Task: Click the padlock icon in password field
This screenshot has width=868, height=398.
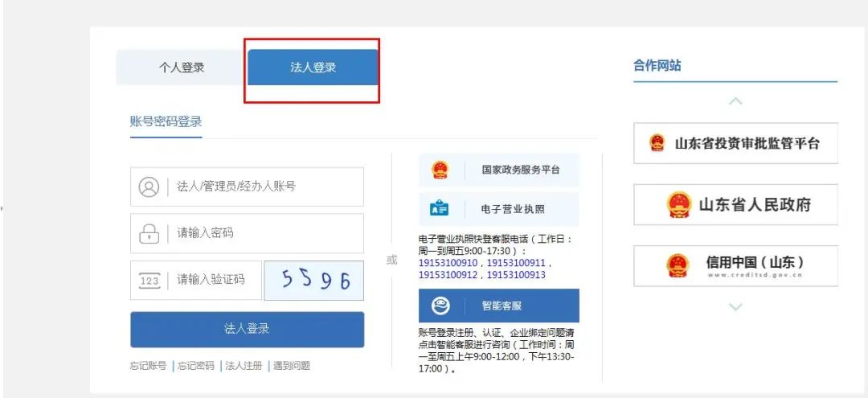Action: 149,233
